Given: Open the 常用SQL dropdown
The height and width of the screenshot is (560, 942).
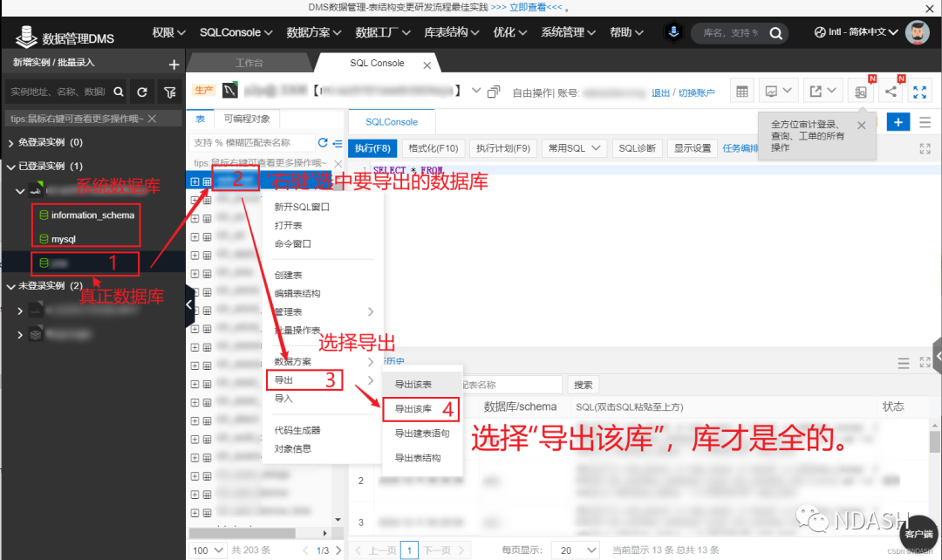Looking at the screenshot, I should coord(574,147).
